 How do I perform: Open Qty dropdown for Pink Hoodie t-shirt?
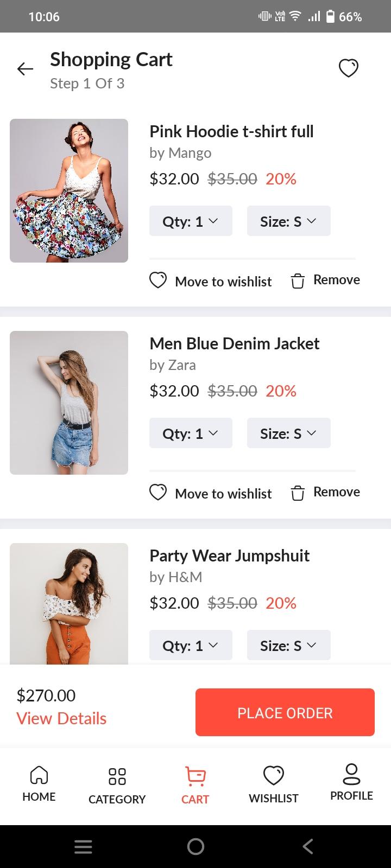coord(191,221)
